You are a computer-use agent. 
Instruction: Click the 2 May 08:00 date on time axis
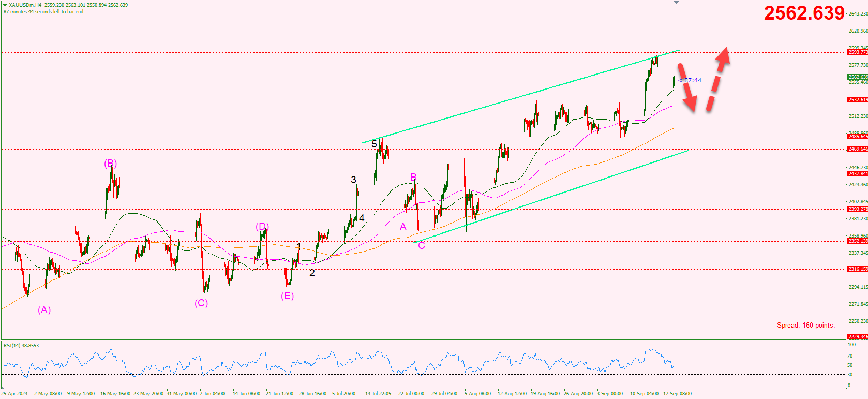tap(48, 394)
